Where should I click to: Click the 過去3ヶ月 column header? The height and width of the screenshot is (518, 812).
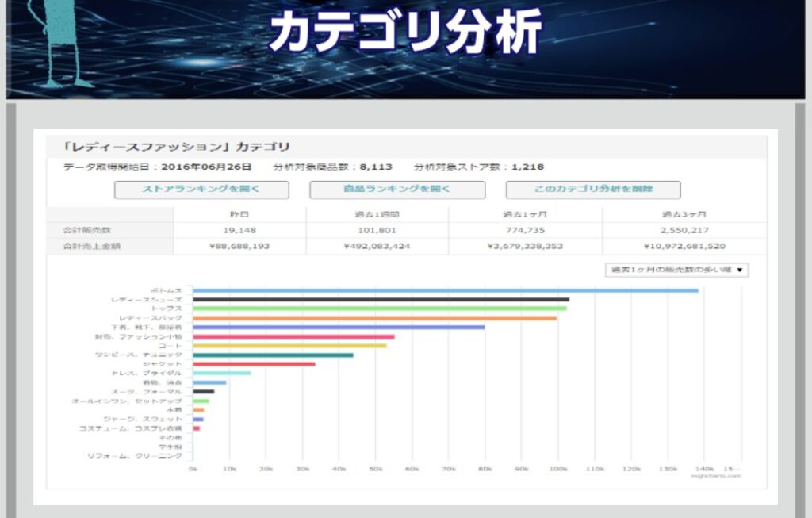point(683,215)
